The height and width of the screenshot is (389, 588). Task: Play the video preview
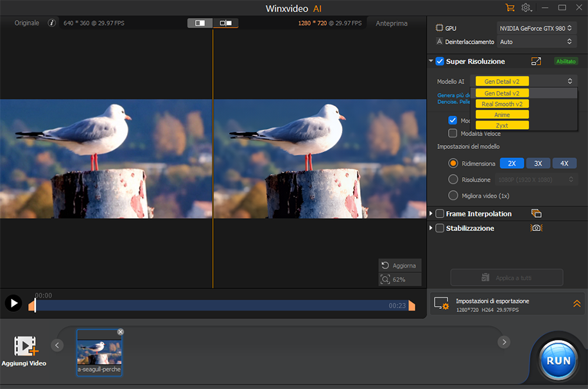(x=13, y=303)
